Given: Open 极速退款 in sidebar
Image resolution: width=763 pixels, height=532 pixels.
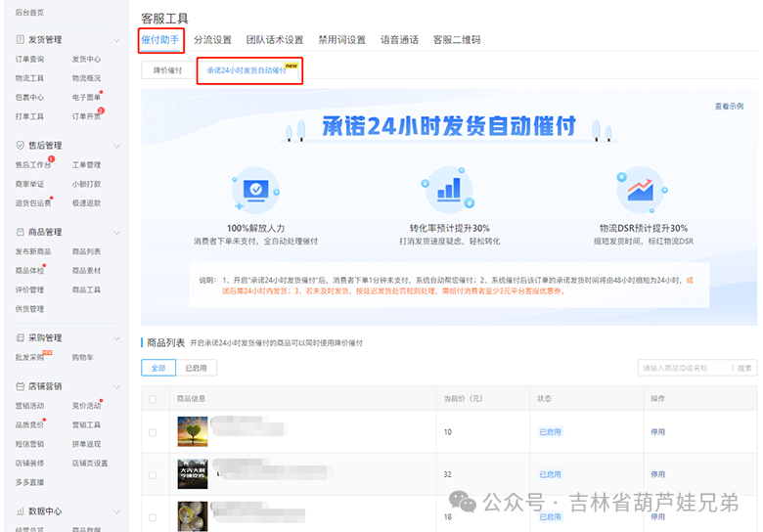Looking at the screenshot, I should [x=86, y=202].
